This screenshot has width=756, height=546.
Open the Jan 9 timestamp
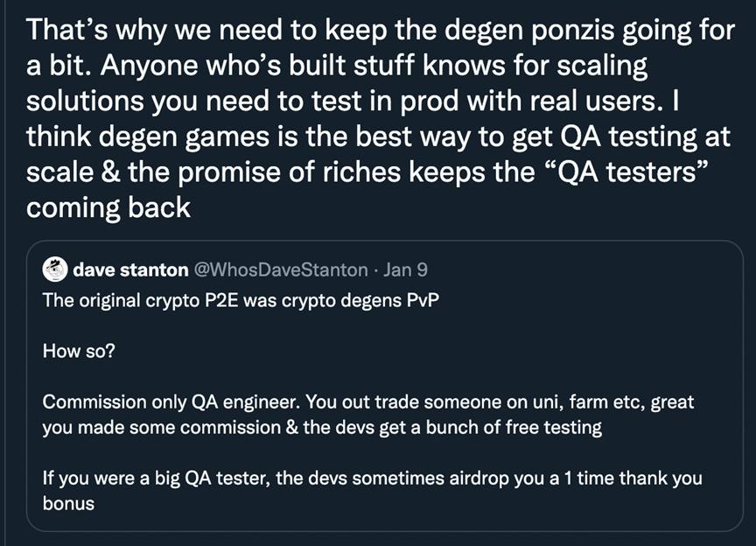pos(406,268)
